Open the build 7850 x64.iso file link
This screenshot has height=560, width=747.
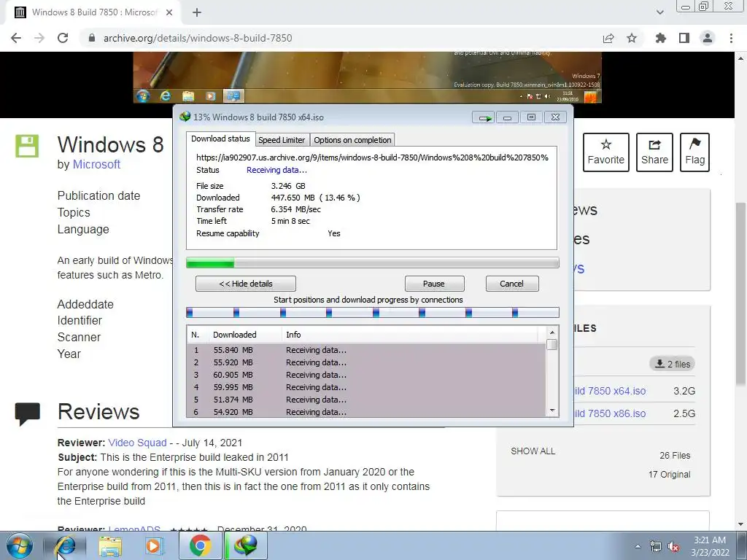[x=609, y=391]
